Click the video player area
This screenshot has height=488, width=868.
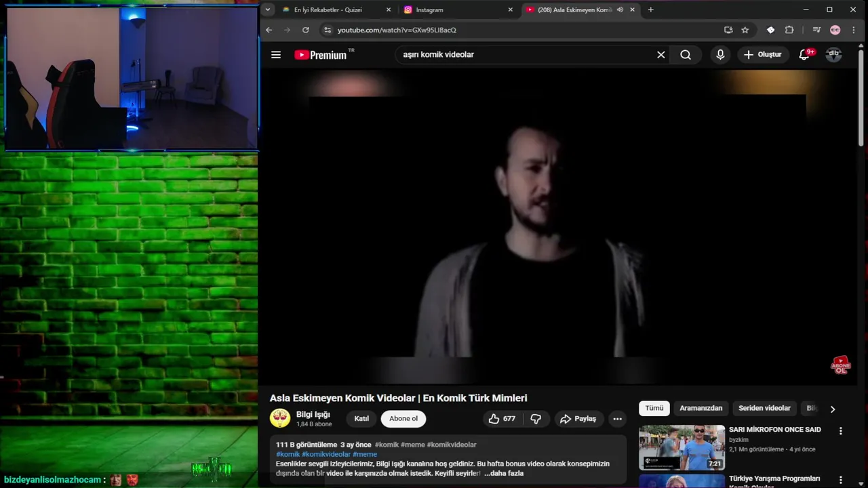[559, 226]
